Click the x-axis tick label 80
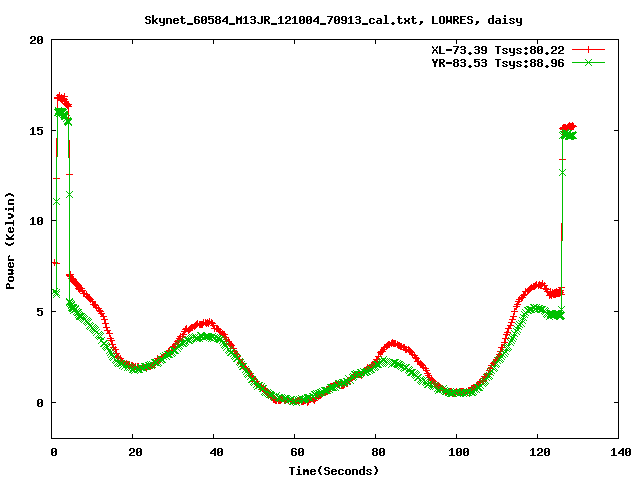The width and height of the screenshot is (640, 480). pos(378,452)
